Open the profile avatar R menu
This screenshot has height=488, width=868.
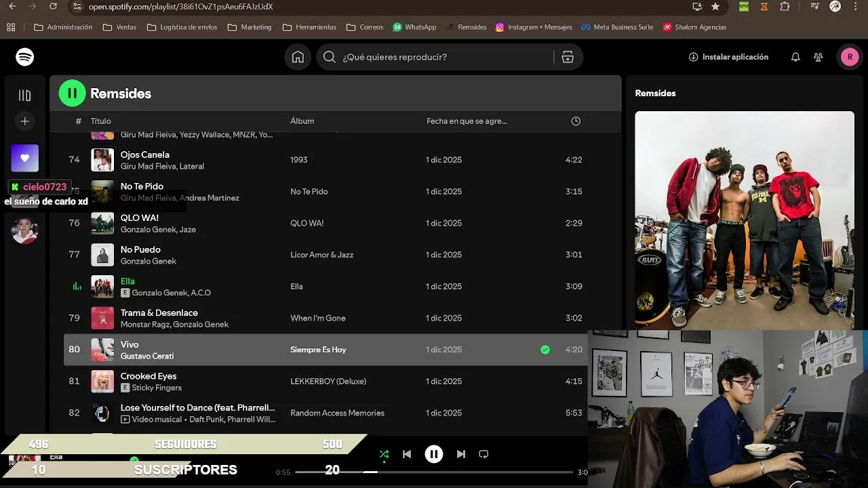point(850,57)
